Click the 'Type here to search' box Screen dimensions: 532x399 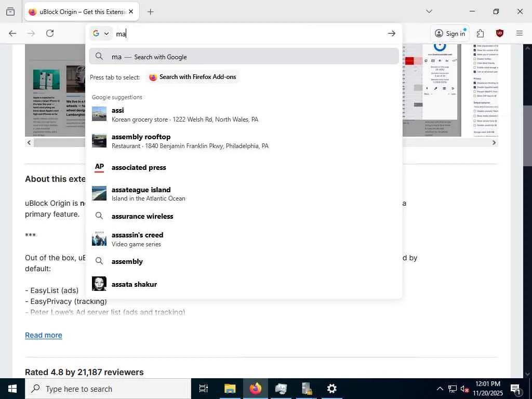(108, 389)
